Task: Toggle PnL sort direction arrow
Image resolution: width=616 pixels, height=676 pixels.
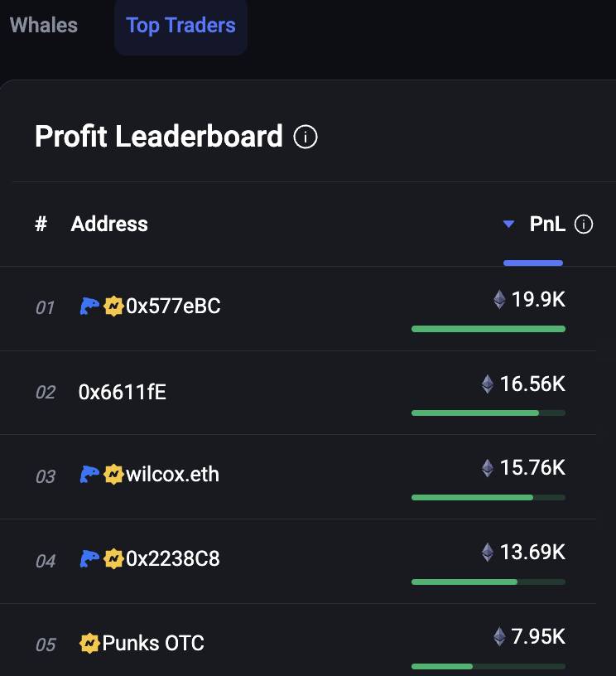Action: [x=508, y=225]
